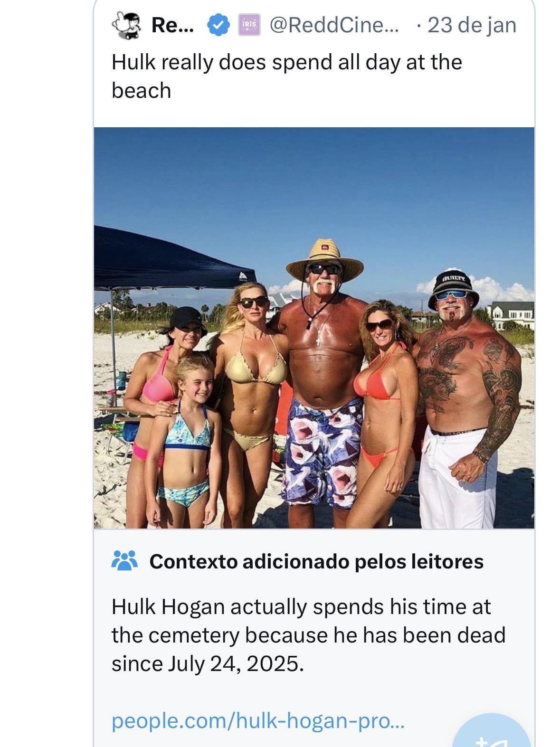Click the community notes people icon

(124, 561)
